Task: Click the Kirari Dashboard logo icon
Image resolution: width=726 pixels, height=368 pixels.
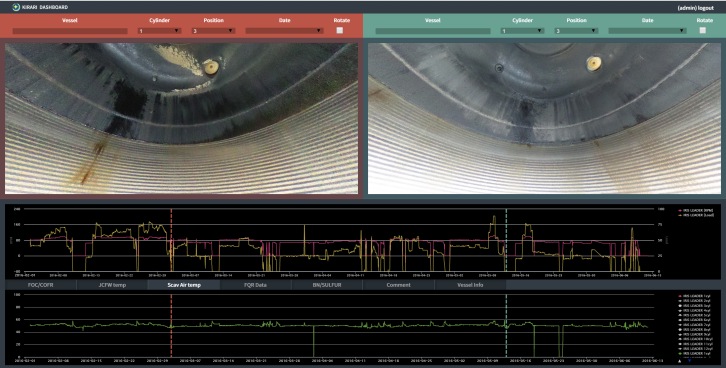Action: (x=16, y=7)
